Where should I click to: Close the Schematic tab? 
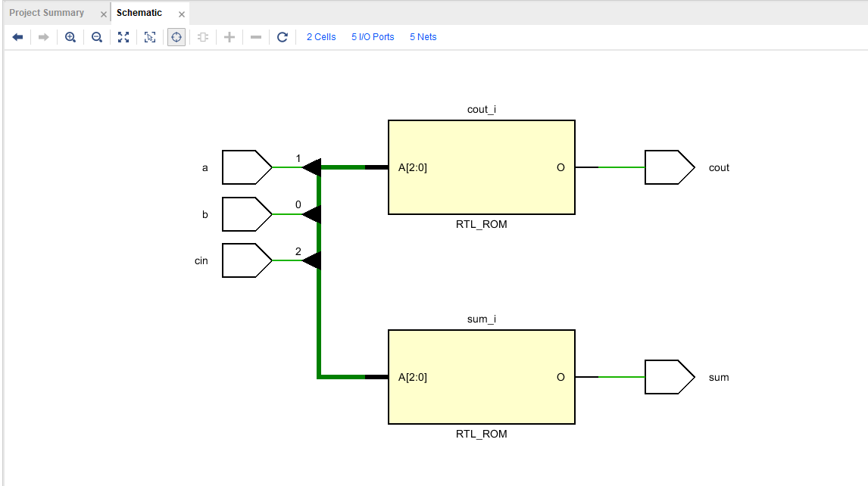[x=182, y=14]
